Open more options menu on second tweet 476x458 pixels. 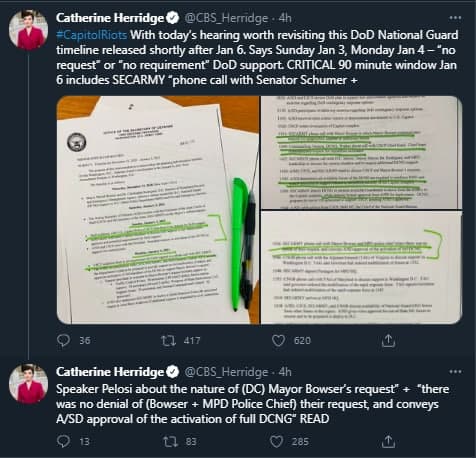(455, 372)
